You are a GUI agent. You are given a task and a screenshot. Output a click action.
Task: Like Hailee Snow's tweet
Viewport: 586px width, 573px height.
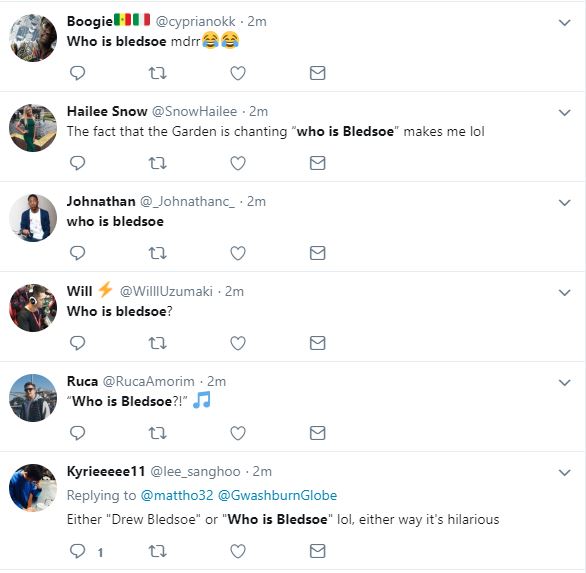[x=238, y=163]
